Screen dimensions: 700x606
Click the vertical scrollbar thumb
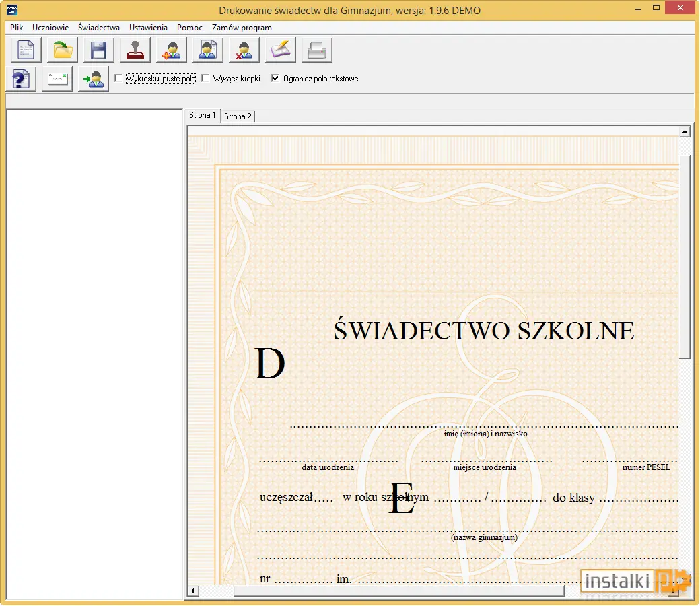coord(685,257)
